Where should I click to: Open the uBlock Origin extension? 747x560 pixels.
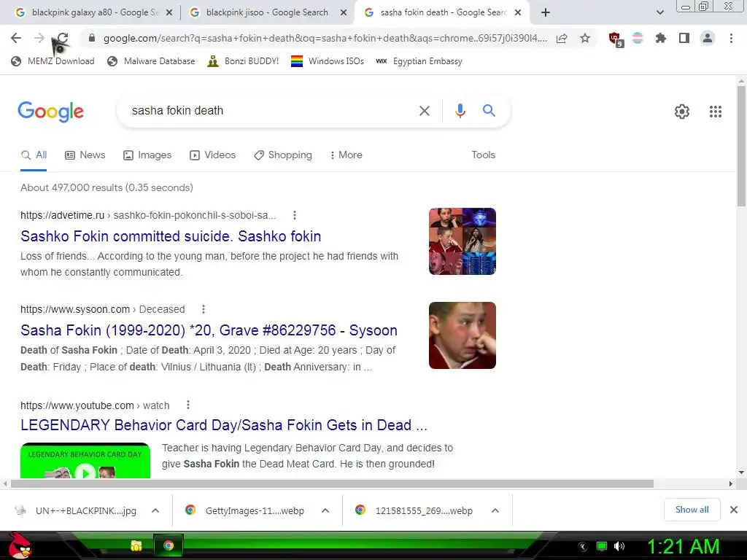[616, 39]
